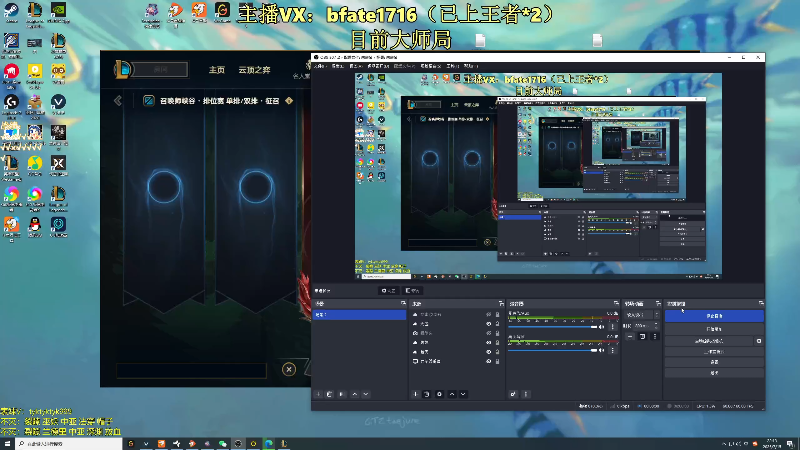
Task: Select the highlighted scene in Scenes list
Action: [x=359, y=315]
